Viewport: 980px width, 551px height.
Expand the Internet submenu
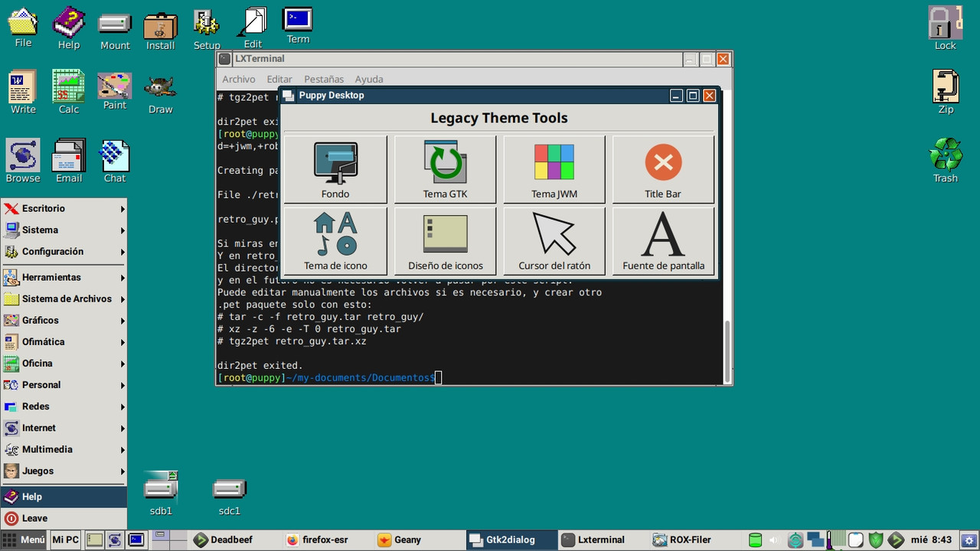click(x=64, y=427)
